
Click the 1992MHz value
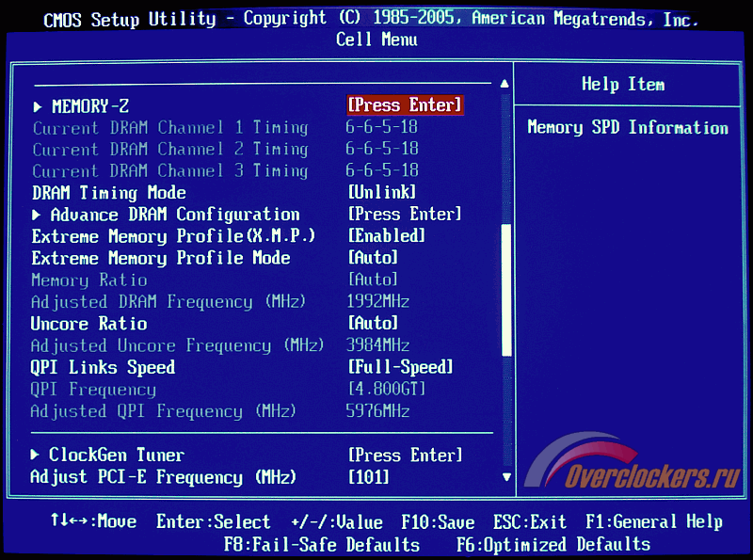pos(378,301)
